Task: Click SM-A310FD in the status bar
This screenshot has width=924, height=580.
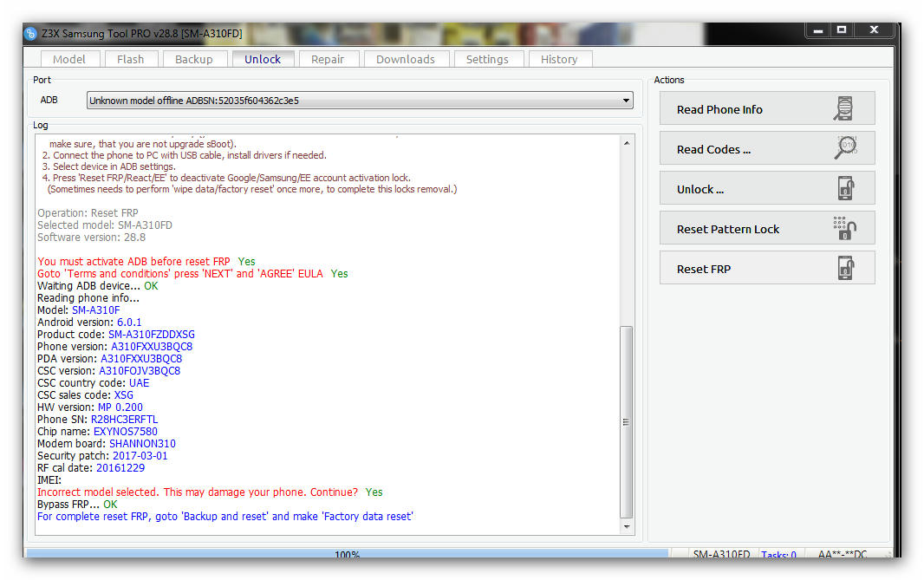Action: point(721,555)
